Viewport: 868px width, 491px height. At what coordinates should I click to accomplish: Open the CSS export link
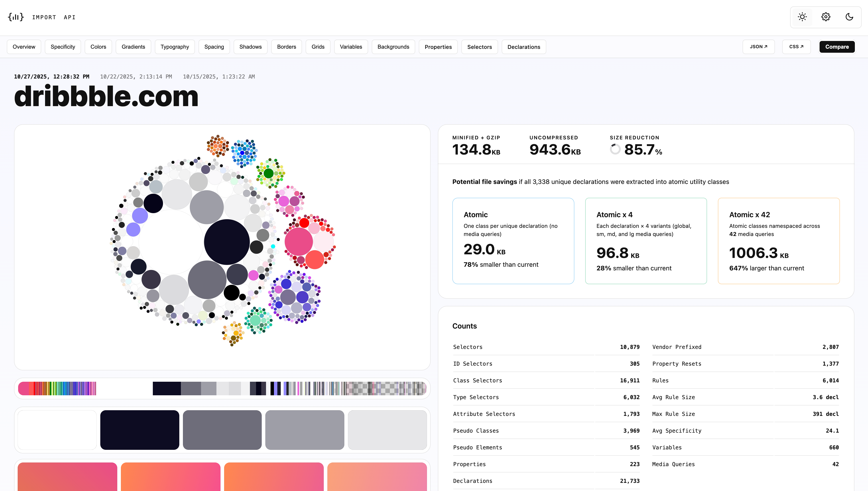point(796,47)
